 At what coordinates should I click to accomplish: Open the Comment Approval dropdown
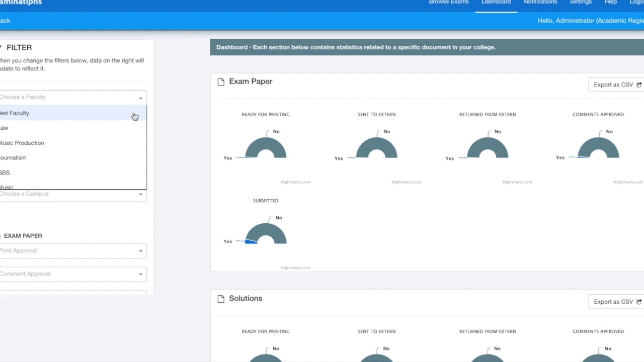coord(73,274)
